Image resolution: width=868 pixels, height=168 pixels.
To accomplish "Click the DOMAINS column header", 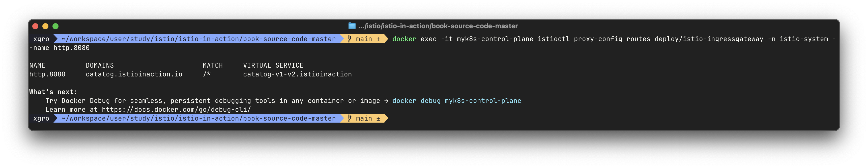I will pos(100,65).
